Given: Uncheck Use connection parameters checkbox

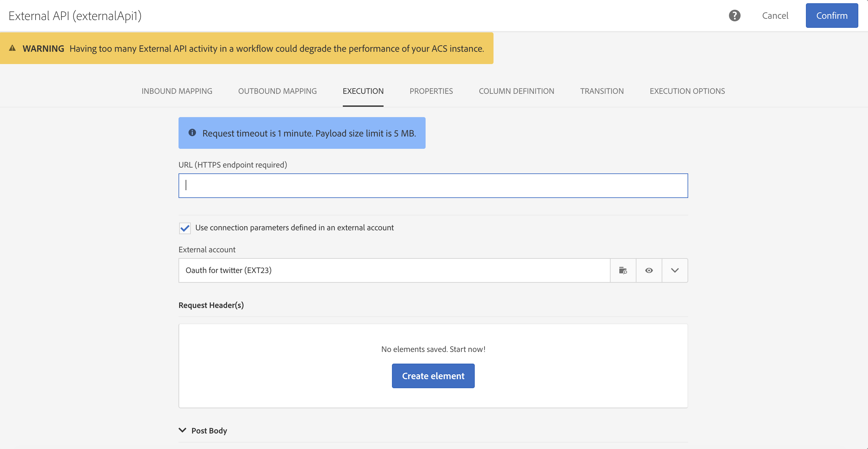Looking at the screenshot, I should coord(185,228).
